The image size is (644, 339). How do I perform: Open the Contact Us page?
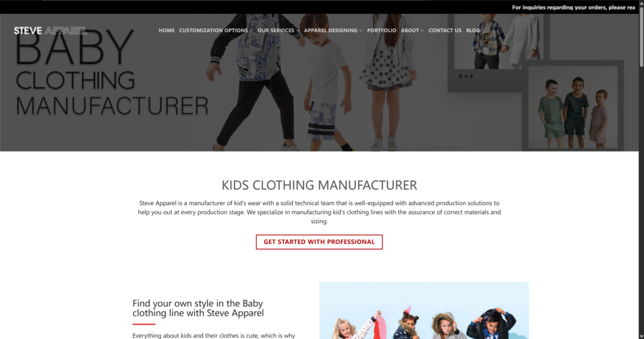[445, 30]
